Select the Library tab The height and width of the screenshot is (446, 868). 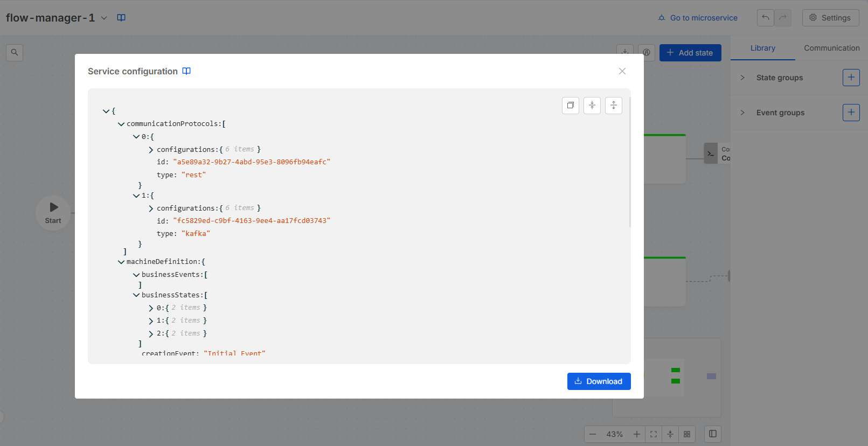click(762, 48)
